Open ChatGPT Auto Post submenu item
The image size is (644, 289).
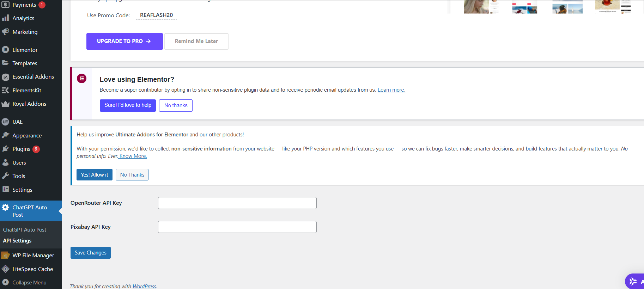pyautogui.click(x=25, y=229)
